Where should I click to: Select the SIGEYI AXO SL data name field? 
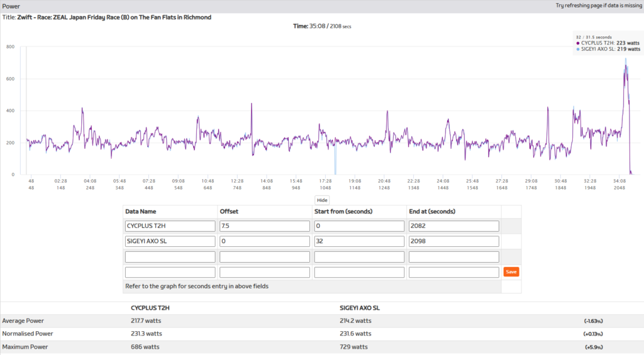(x=170, y=241)
